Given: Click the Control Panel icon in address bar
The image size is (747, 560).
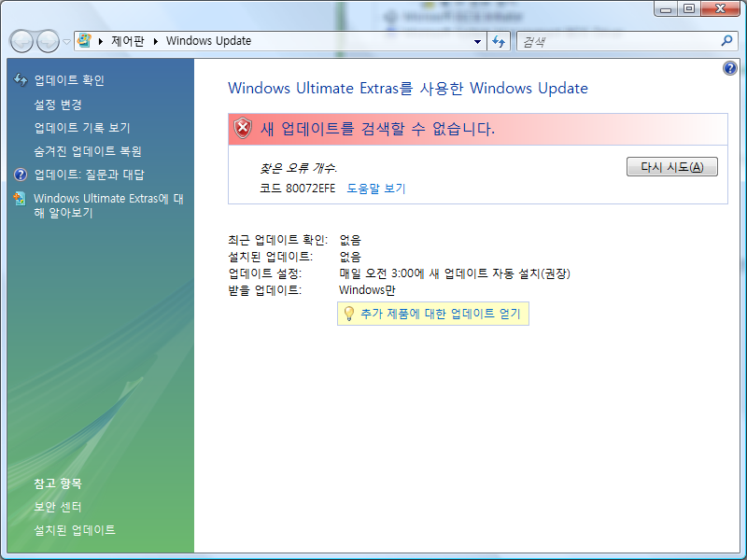Looking at the screenshot, I should point(84,40).
